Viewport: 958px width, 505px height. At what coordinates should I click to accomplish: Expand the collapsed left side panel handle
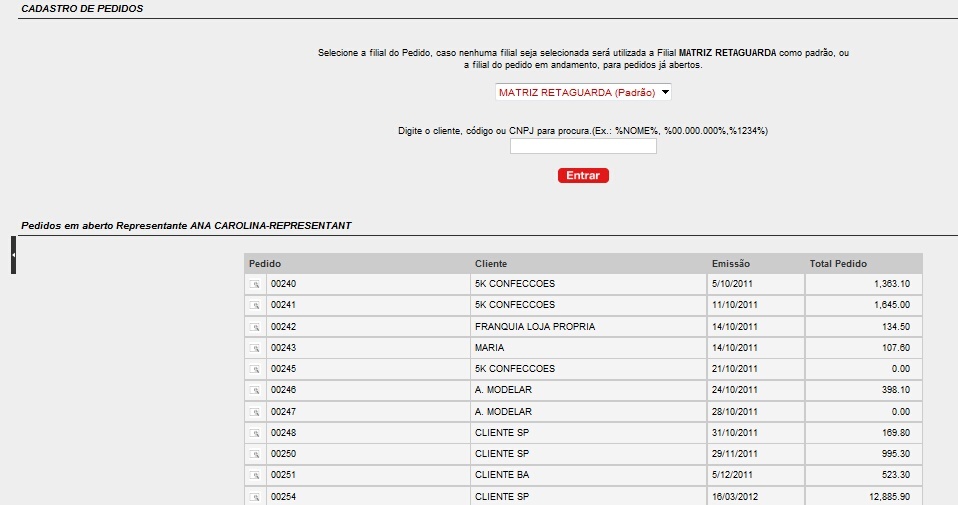[x=13, y=255]
